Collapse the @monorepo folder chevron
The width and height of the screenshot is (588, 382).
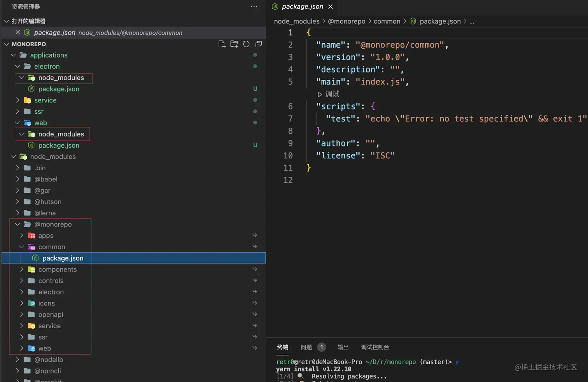[x=17, y=224]
